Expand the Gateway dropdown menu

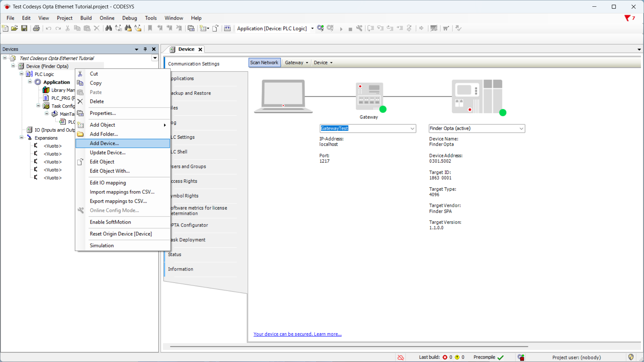pyautogui.click(x=296, y=63)
